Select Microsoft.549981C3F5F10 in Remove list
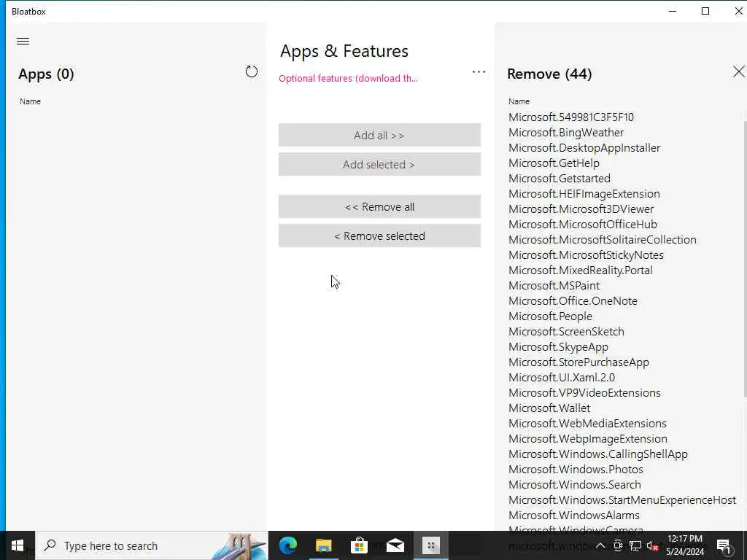This screenshot has height=560, width=747. coord(571,117)
